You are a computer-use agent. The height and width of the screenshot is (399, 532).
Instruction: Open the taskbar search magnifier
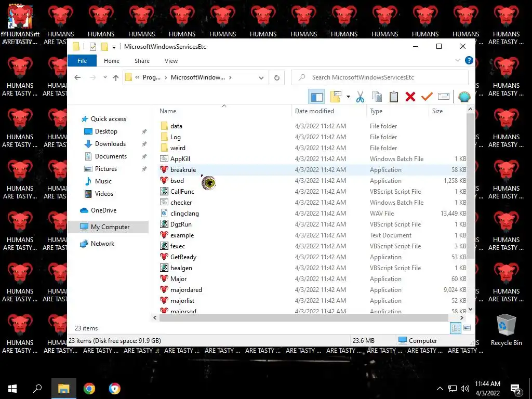(37, 389)
